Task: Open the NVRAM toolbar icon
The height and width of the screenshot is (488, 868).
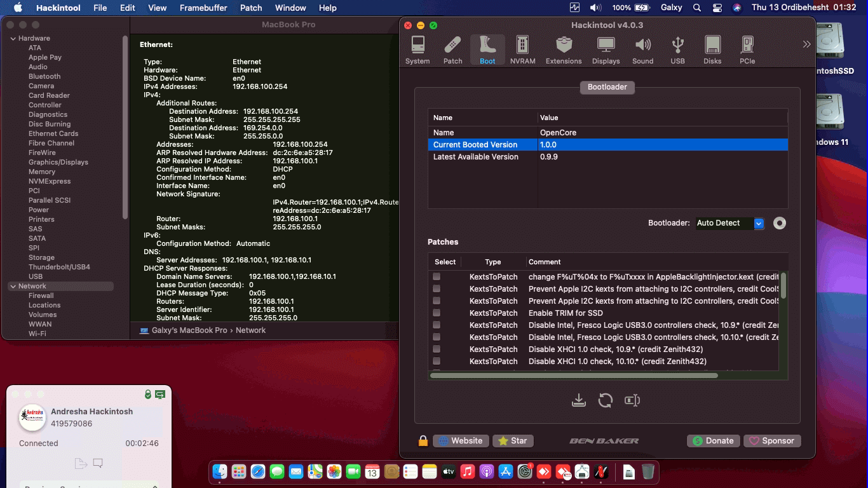Action: pos(522,50)
